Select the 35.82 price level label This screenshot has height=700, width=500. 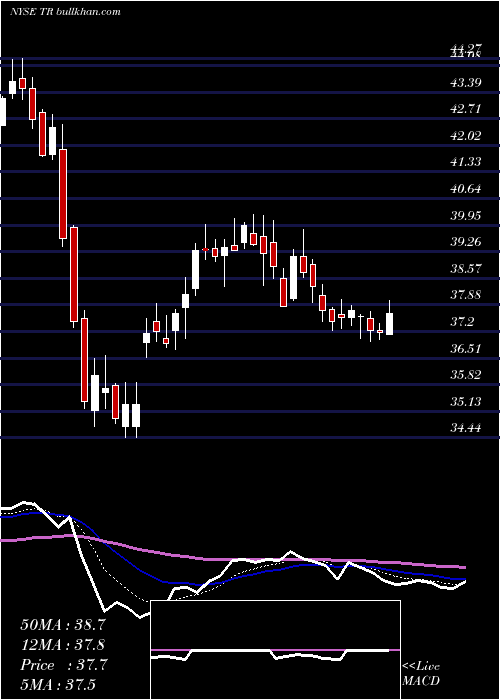[x=465, y=375]
